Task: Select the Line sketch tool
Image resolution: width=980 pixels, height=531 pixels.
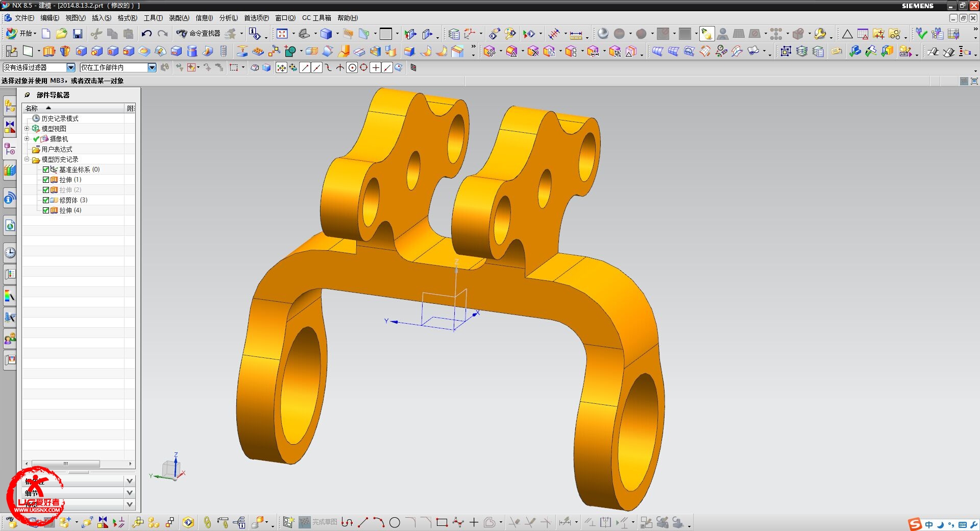Action: 363,522
